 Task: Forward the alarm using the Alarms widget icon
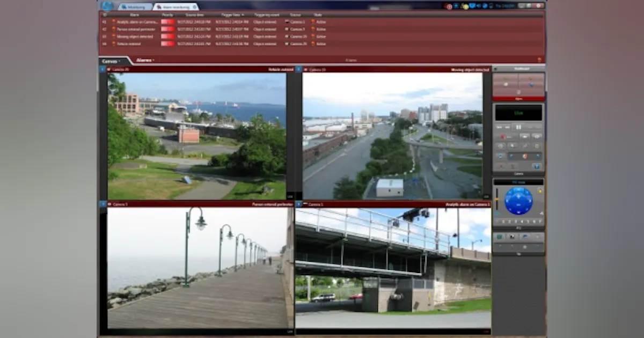coord(530,85)
